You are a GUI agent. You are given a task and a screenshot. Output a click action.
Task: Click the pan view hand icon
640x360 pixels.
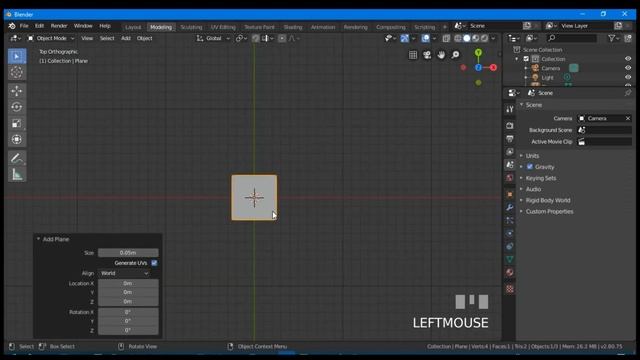pos(441,55)
